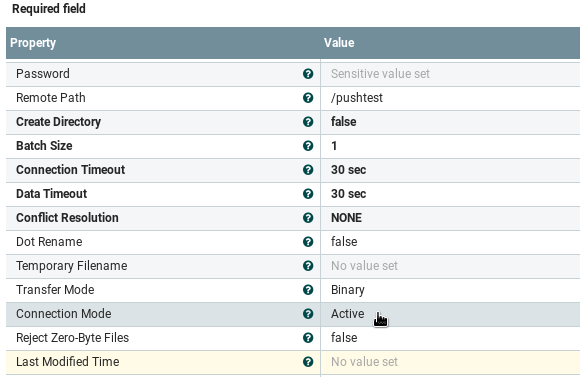Select the Dot Rename property name

(x=49, y=242)
